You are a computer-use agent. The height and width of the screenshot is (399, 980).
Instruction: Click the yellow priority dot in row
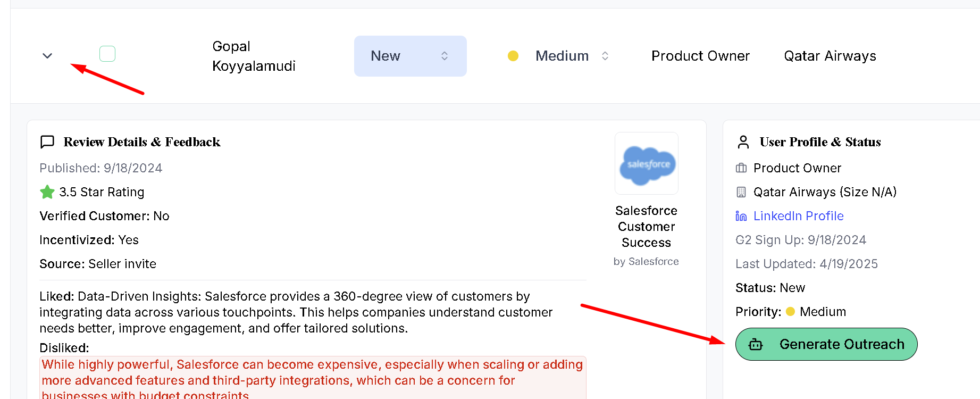click(x=513, y=56)
